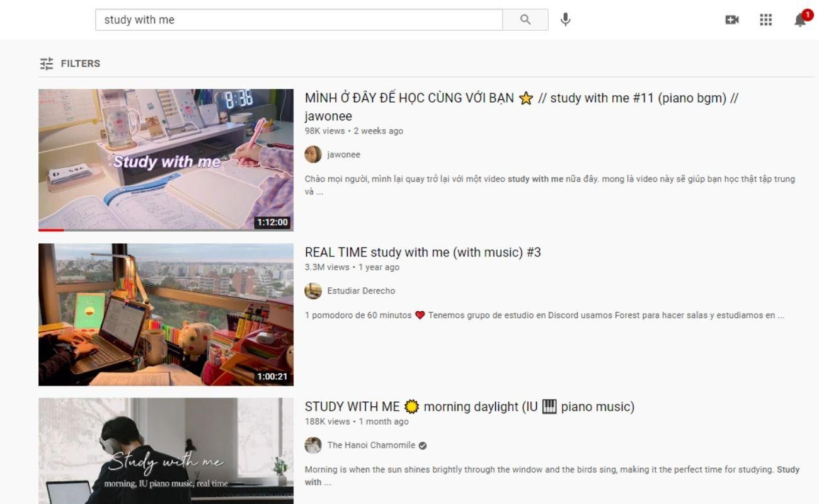This screenshot has height=504, width=819.
Task: Open the video creation camera icon
Action: tap(732, 20)
